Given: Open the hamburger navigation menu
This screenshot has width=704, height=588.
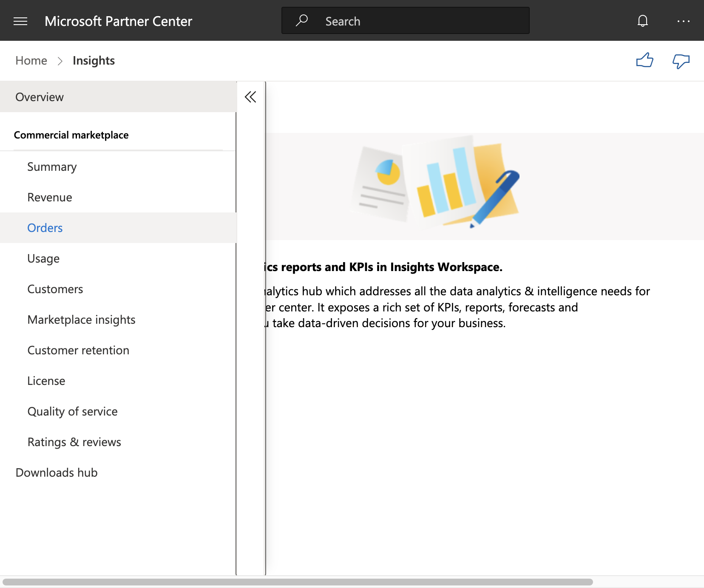Looking at the screenshot, I should click(20, 21).
